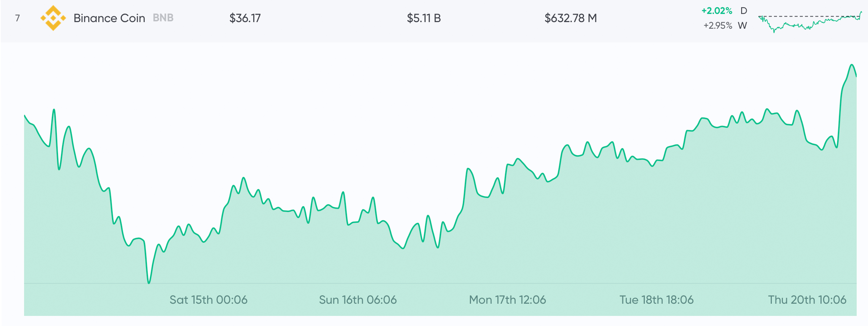Image resolution: width=868 pixels, height=326 pixels.
Task: Click the $5.11 B market cap value
Action: tap(423, 18)
